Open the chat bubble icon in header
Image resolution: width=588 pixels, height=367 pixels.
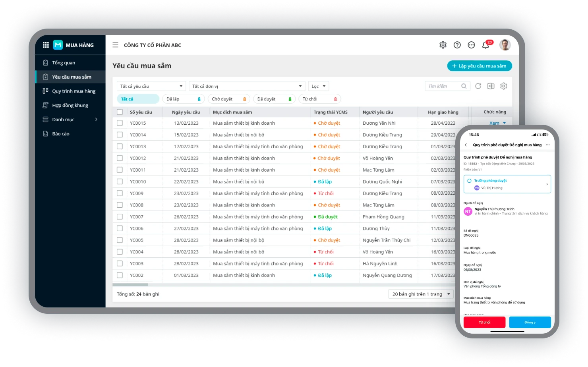[x=471, y=45]
